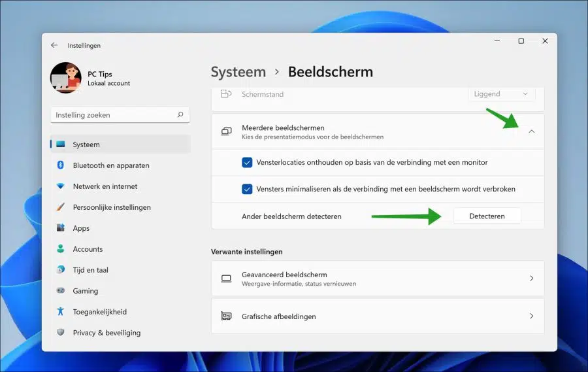Maximize the Instellingen window
This screenshot has width=588, height=372.
(521, 41)
